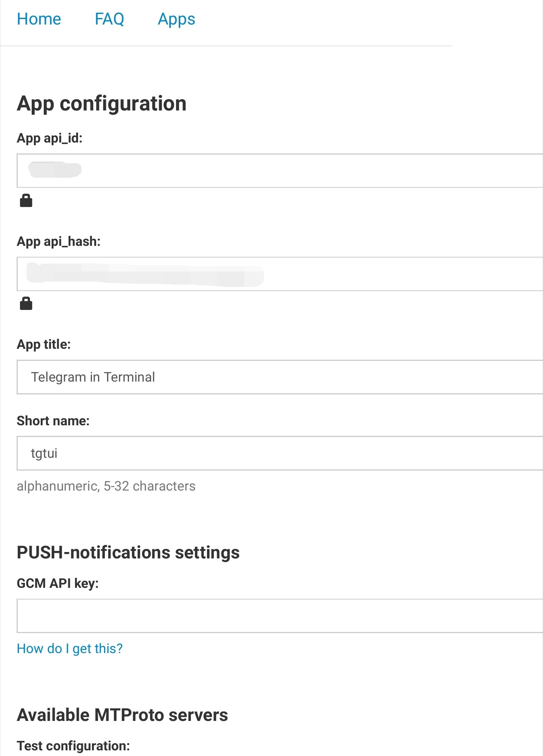This screenshot has height=756, width=543.
Task: Open the "How do I get this?" link
Action: 70,649
